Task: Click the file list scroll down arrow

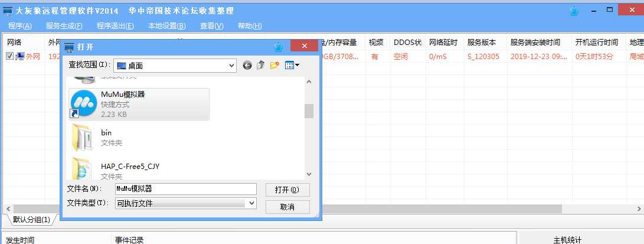Action: click(309, 174)
